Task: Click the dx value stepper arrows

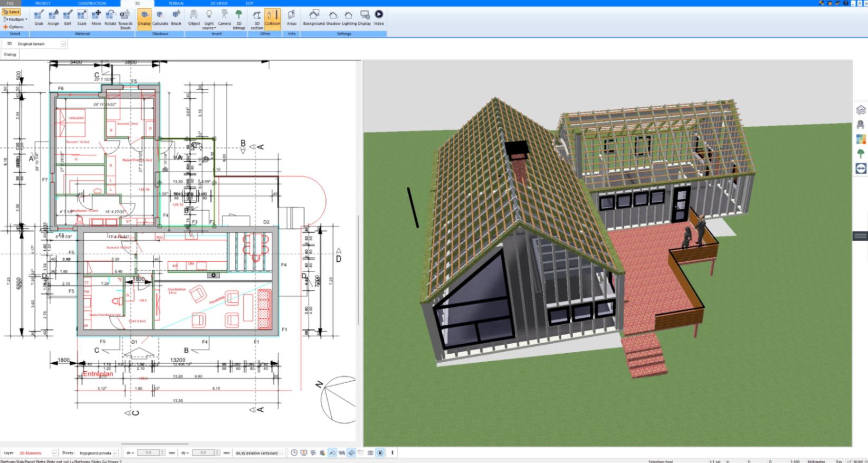Action: pos(163,453)
